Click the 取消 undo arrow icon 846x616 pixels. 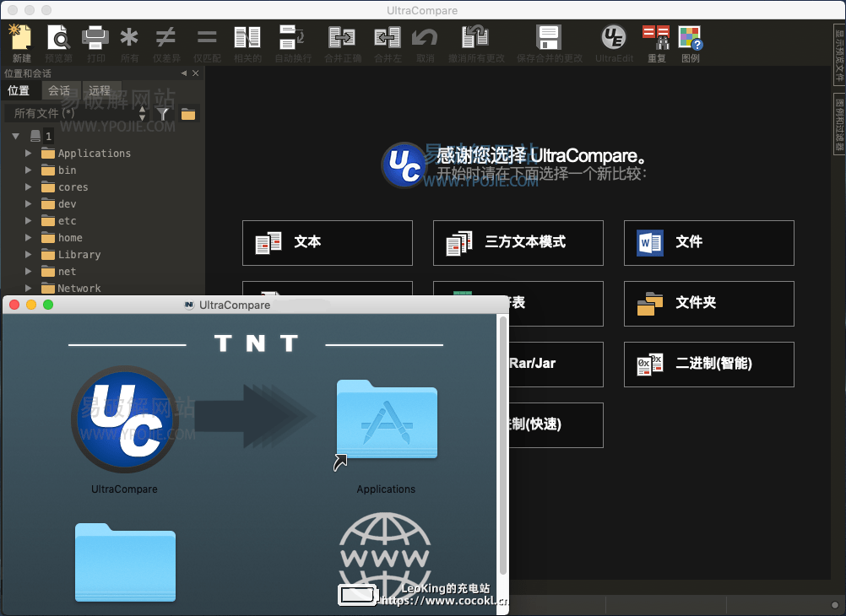coord(425,38)
